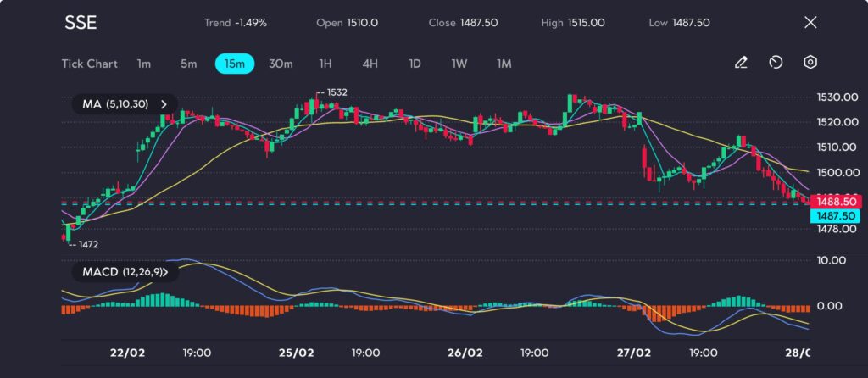Choose the 4H timeframe
The width and height of the screenshot is (868, 378).
point(370,64)
